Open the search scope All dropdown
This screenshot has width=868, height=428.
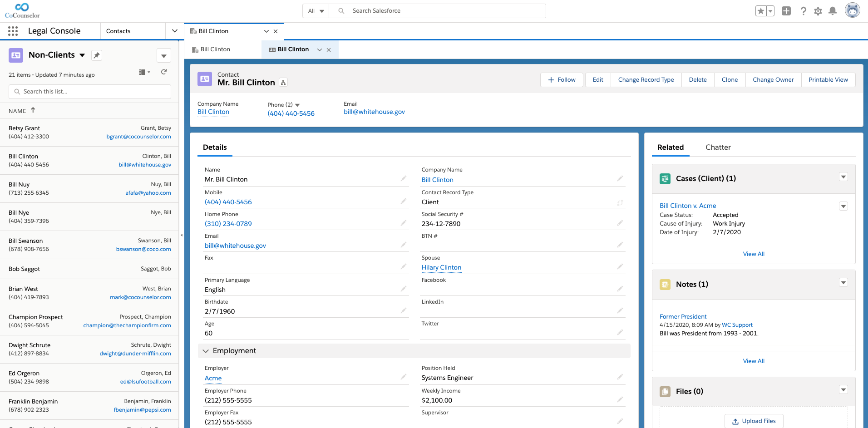click(316, 11)
